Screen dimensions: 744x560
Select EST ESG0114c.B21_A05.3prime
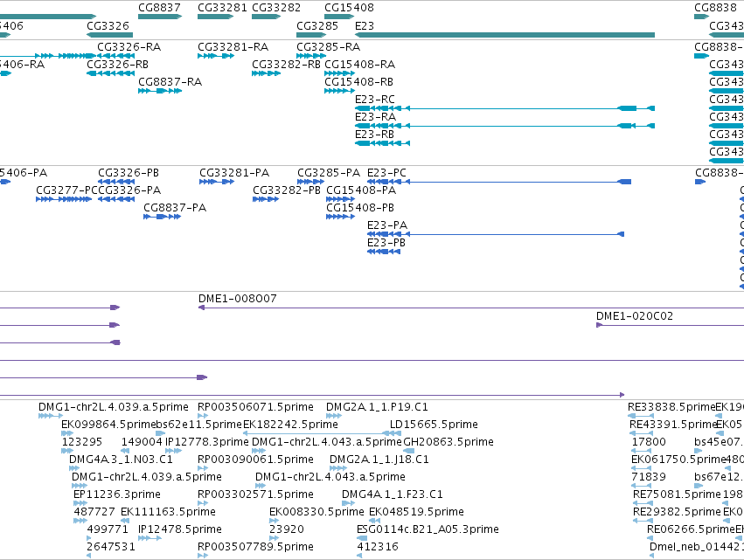pos(362,539)
